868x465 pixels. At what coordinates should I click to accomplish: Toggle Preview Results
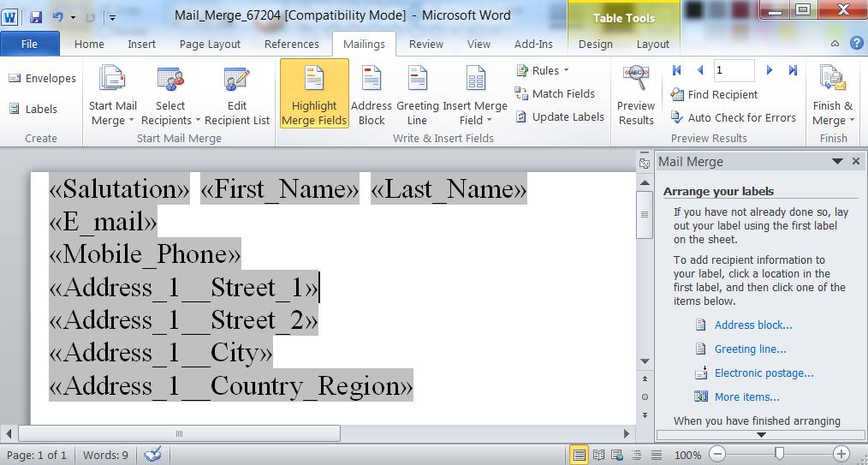coord(636,94)
